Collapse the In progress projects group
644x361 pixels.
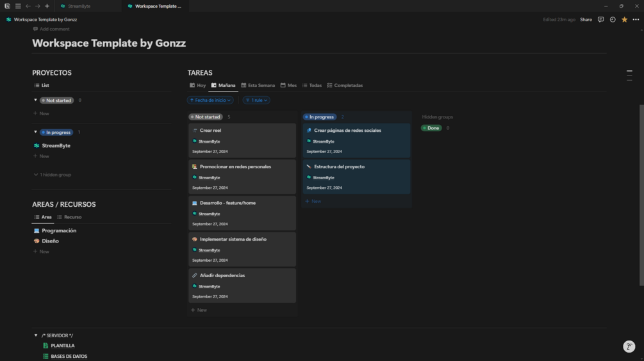pos(35,132)
